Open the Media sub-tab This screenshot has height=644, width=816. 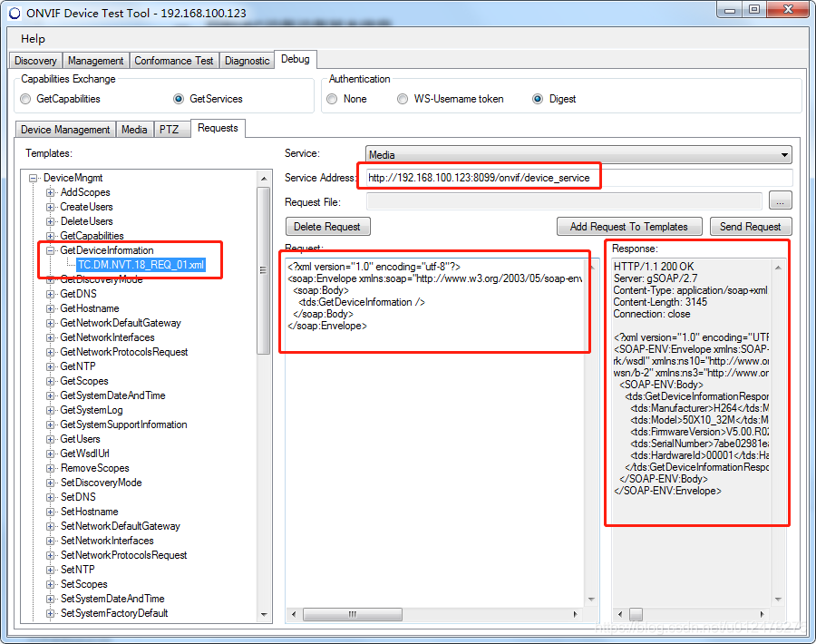[134, 130]
